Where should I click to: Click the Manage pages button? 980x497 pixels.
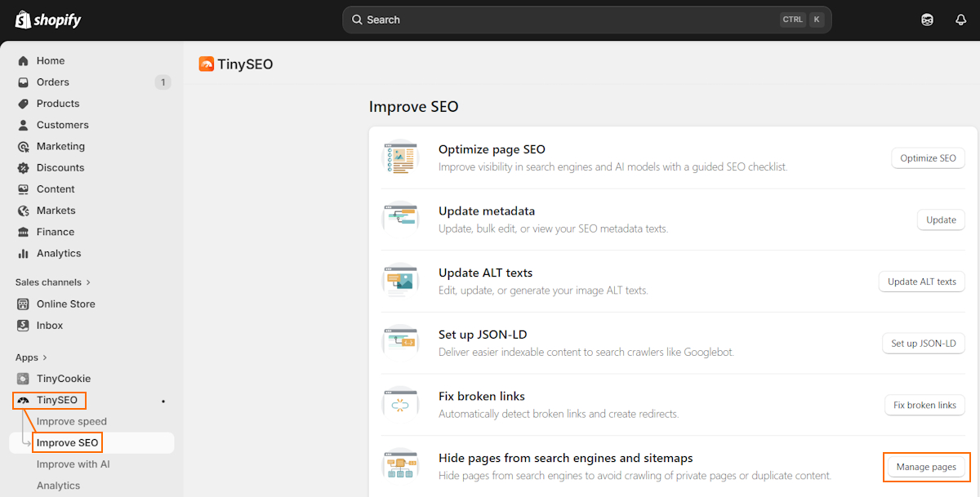[x=926, y=466]
